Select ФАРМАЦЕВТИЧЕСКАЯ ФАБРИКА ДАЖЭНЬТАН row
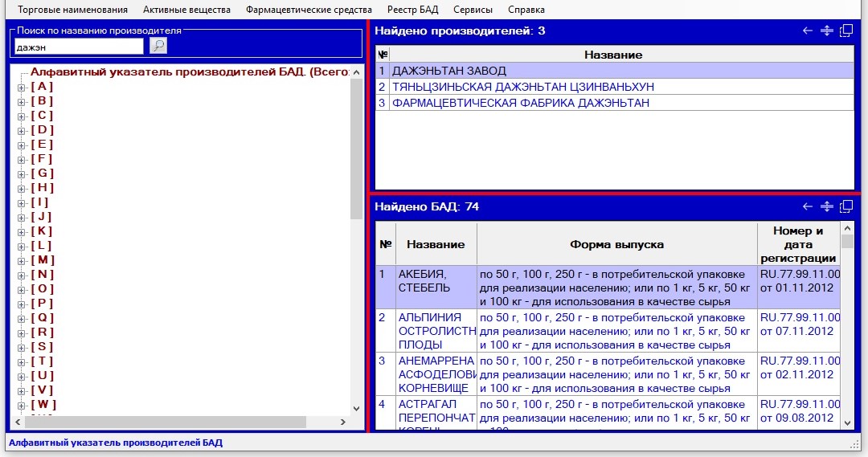This screenshot has height=457, width=868. tap(521, 103)
